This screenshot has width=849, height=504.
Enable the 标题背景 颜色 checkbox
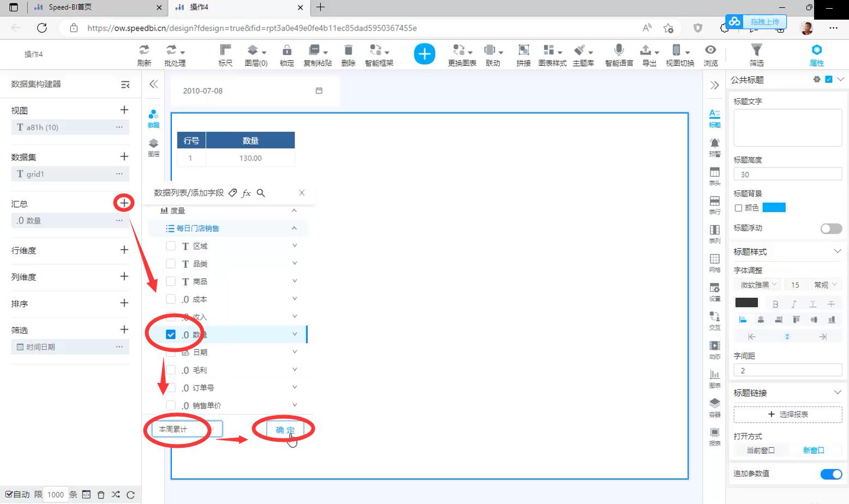[x=738, y=208]
